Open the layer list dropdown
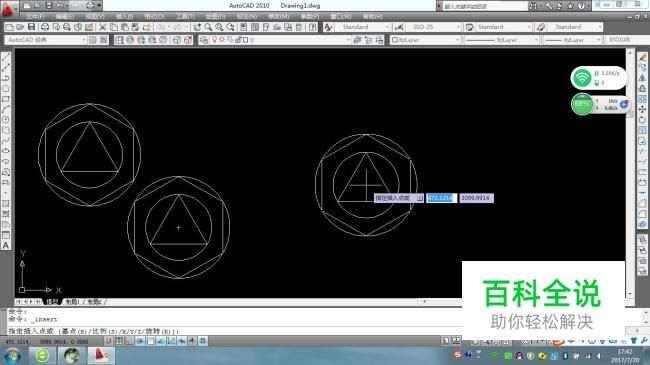Viewport: 650px width, 365px height. (x=281, y=40)
